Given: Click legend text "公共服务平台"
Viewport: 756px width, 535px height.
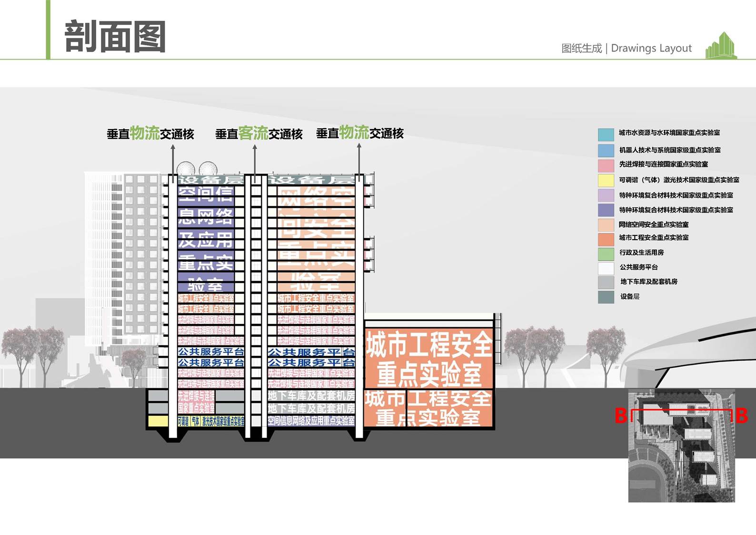Looking at the screenshot, I should [638, 267].
